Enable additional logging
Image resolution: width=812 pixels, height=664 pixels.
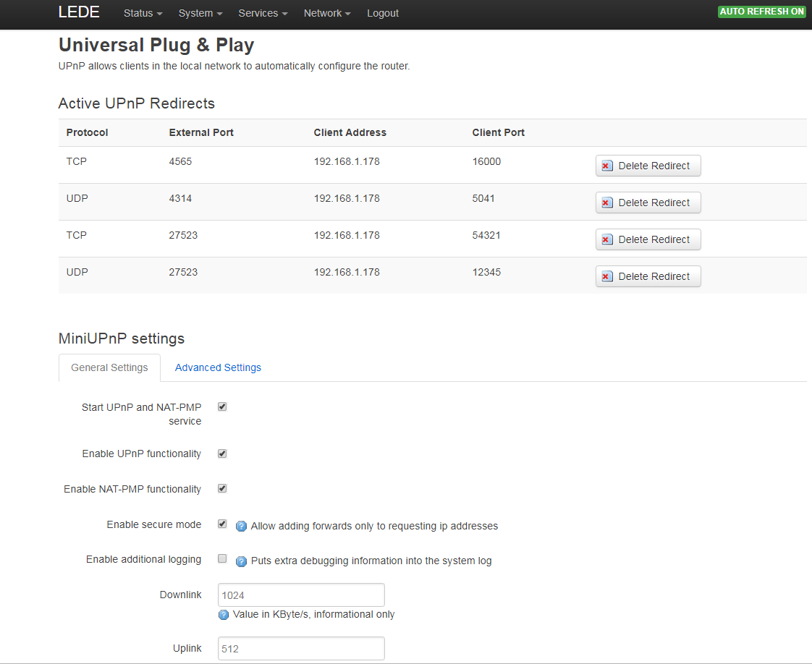[x=222, y=558]
